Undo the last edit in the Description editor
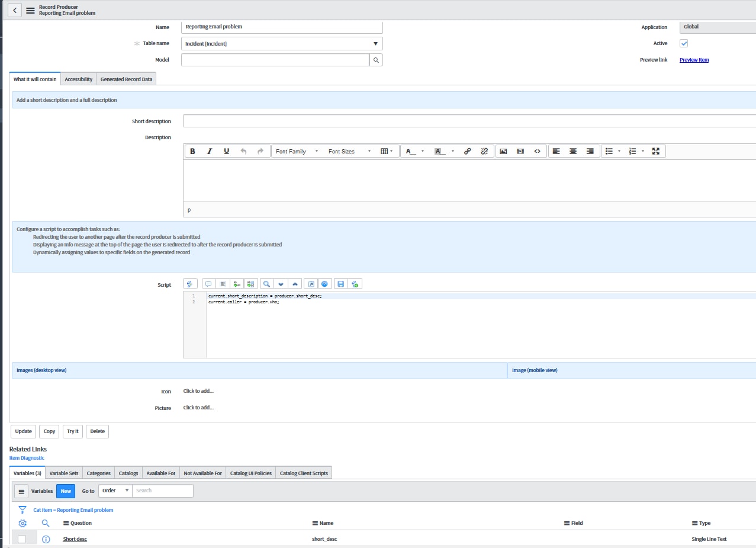The width and height of the screenshot is (756, 548). point(243,151)
